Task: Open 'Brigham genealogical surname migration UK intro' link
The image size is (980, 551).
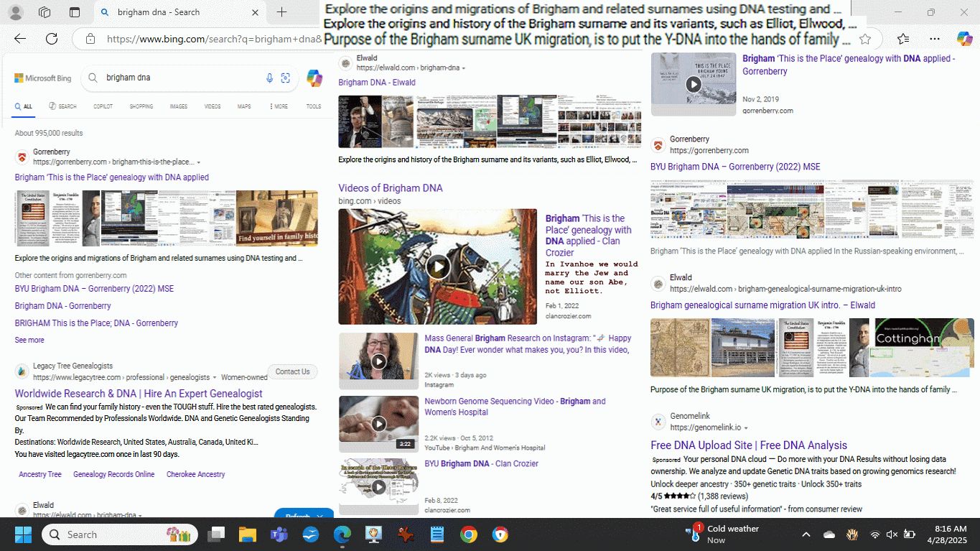Action: point(762,305)
